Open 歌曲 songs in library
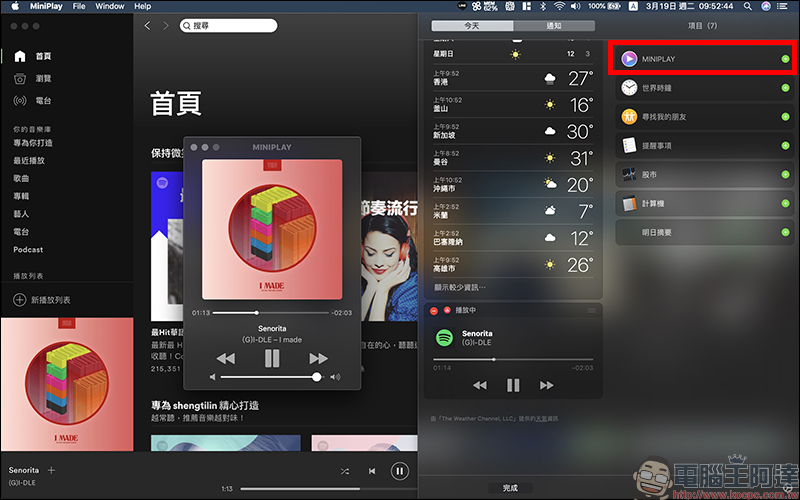The image size is (800, 500). point(21,178)
